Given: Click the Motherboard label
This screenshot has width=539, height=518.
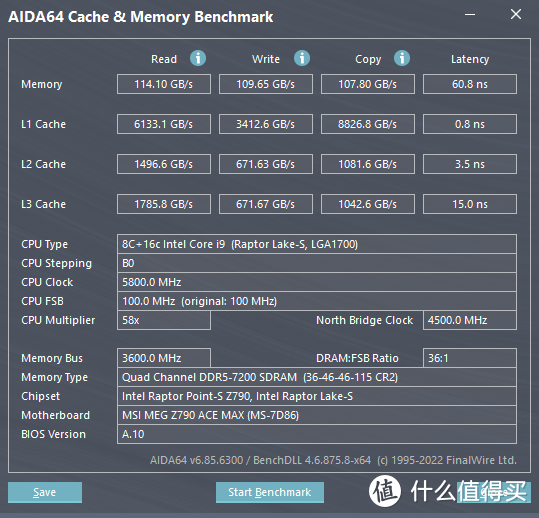Looking at the screenshot, I should click(55, 415).
